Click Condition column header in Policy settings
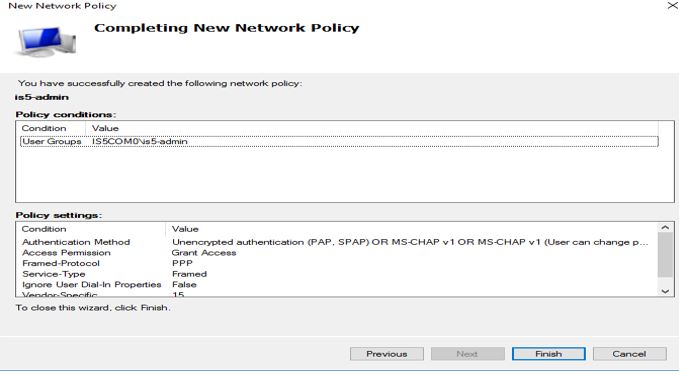 tap(91, 229)
